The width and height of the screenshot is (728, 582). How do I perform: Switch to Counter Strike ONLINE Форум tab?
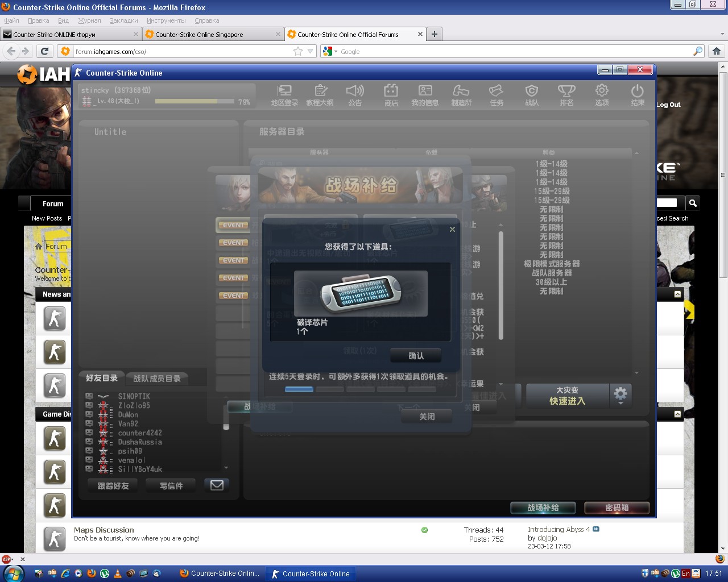pos(71,34)
